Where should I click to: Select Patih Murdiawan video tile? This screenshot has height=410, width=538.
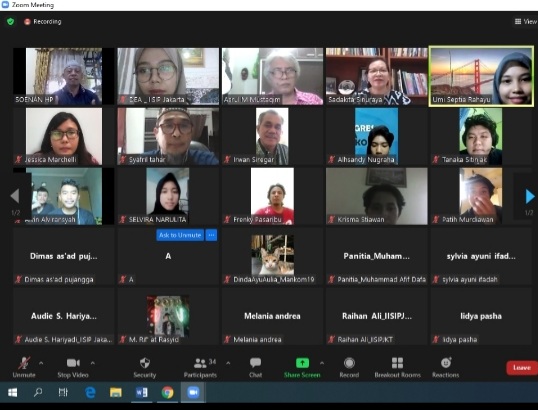[x=481, y=196]
